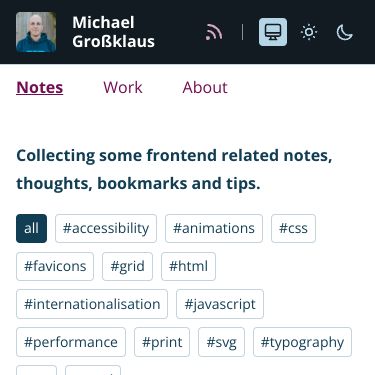Open the About page
Image resolution: width=375 pixels, height=375 pixels.
pyautogui.click(x=205, y=88)
